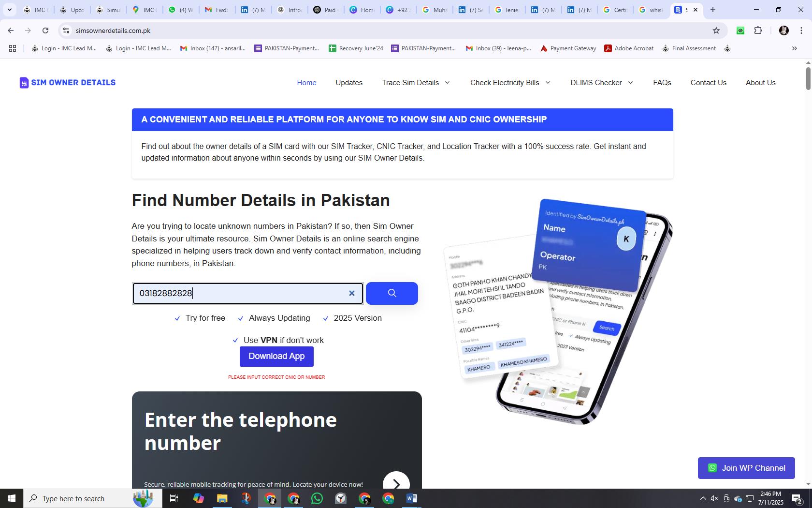
Task: Switch to the WhatsApp browser tab
Action: pyautogui.click(x=180, y=10)
